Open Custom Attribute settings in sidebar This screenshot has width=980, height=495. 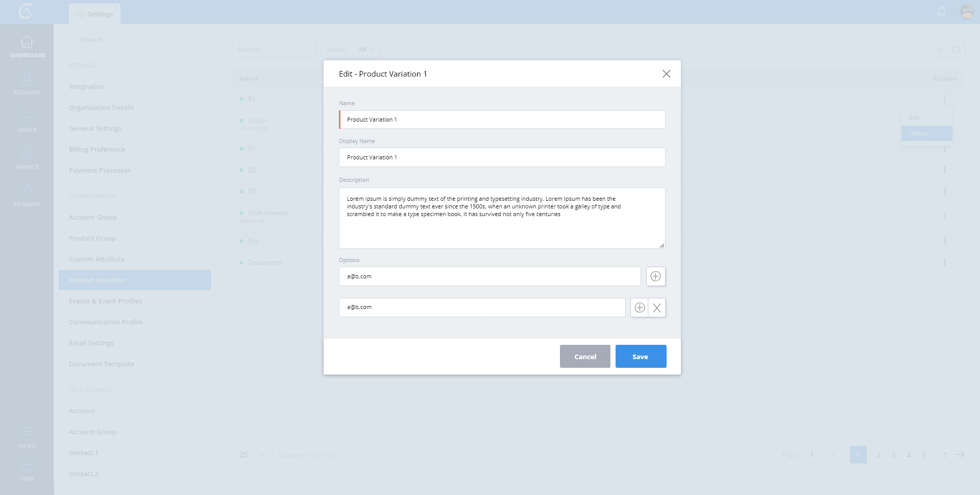[x=96, y=259]
